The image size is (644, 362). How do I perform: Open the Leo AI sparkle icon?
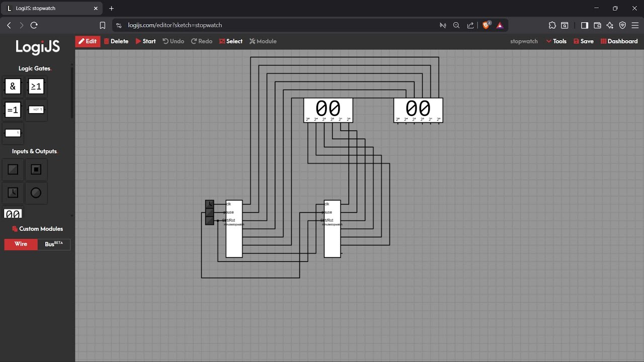[610, 25]
